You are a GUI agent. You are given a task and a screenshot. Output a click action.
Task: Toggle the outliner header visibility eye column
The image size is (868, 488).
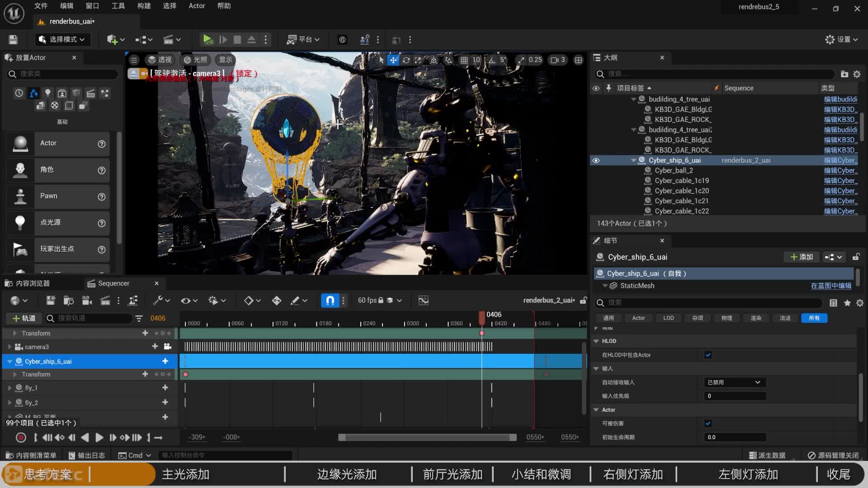click(596, 88)
